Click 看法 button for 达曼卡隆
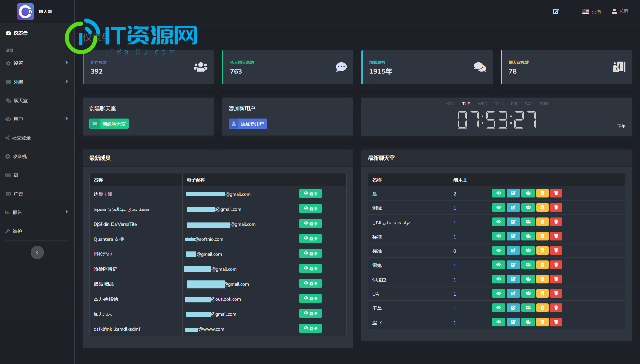Screen dimensions: 640x364 click(310, 193)
